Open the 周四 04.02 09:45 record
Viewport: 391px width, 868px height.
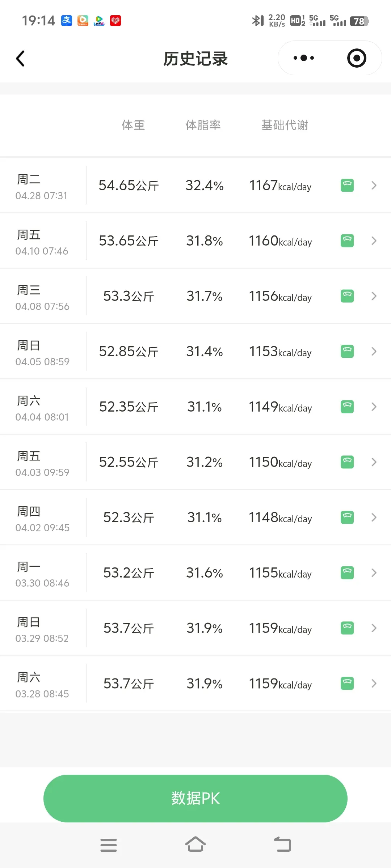pos(195,518)
